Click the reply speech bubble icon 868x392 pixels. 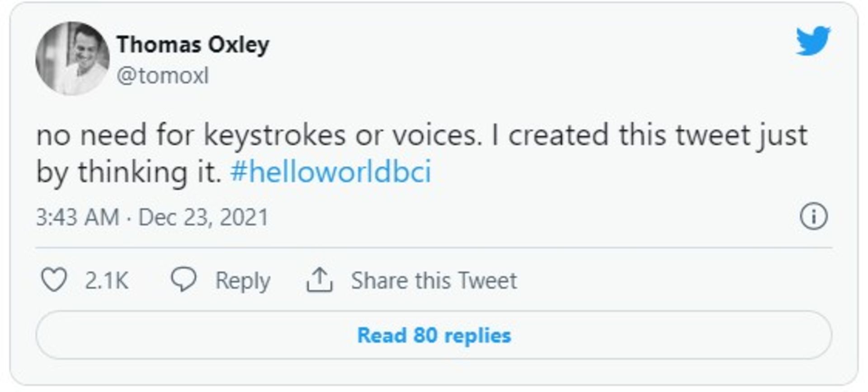(183, 279)
